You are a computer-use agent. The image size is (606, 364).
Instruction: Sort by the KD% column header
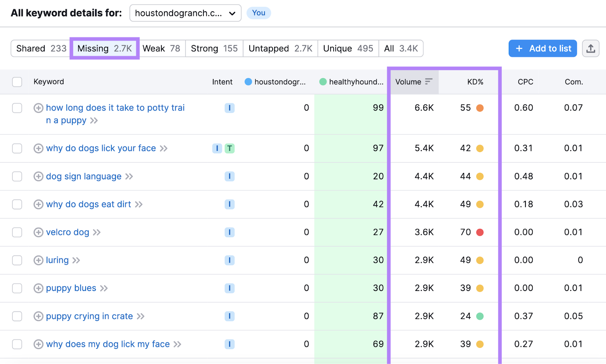(x=475, y=82)
